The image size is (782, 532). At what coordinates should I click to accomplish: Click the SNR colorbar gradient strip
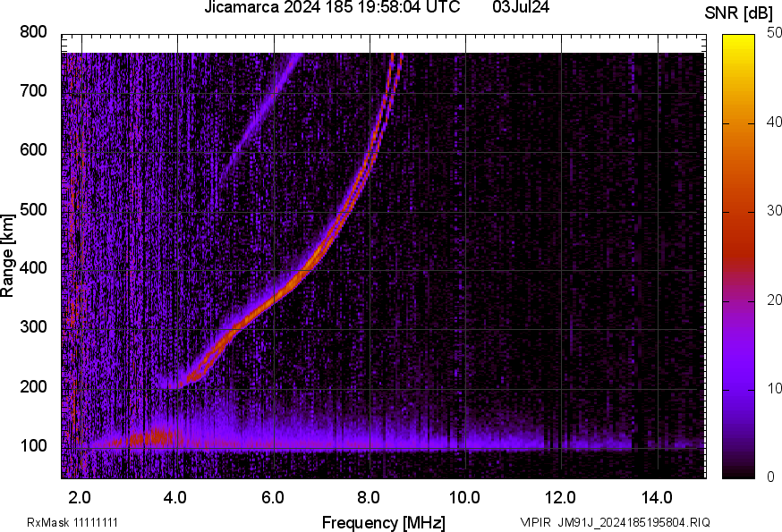click(739, 257)
